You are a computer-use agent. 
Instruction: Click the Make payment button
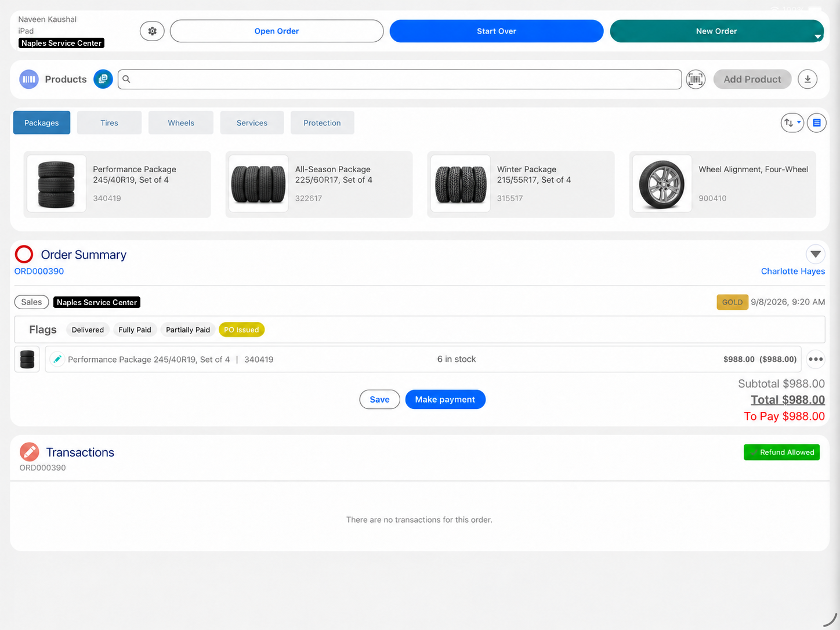(x=445, y=399)
